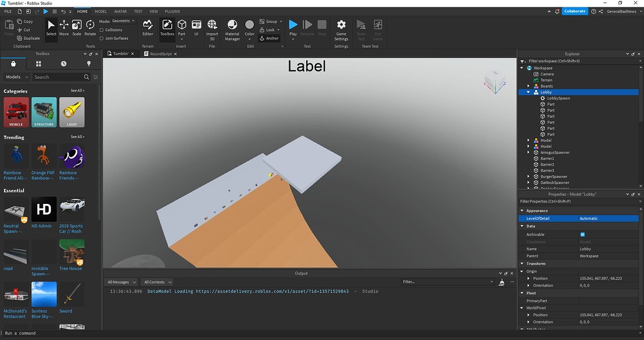The width and height of the screenshot is (644, 340).
Task: Open the Toolbox inventory grid tab
Action: [x=38, y=63]
